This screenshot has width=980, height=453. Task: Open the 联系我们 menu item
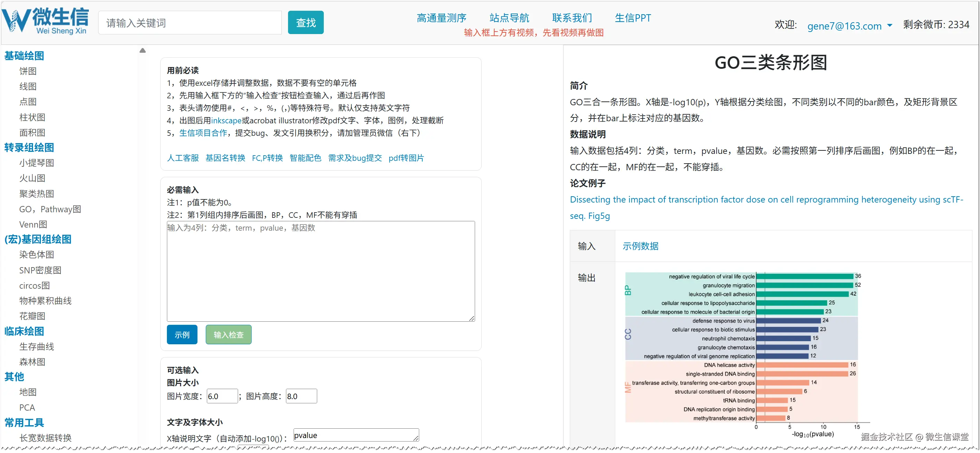572,18
